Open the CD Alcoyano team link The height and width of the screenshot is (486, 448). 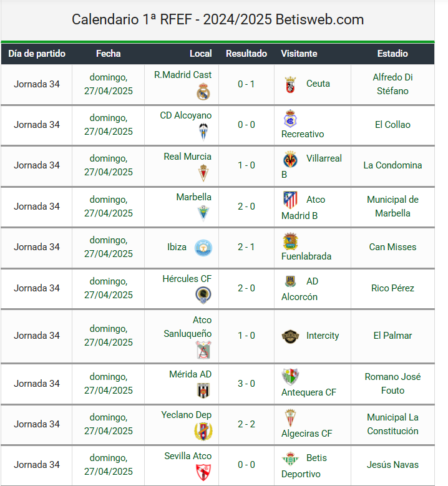pos(186,115)
